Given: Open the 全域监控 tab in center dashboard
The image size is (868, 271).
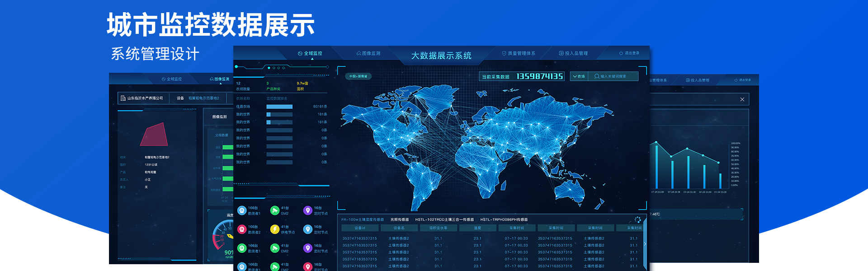Looking at the screenshot, I should pyautogui.click(x=310, y=53).
